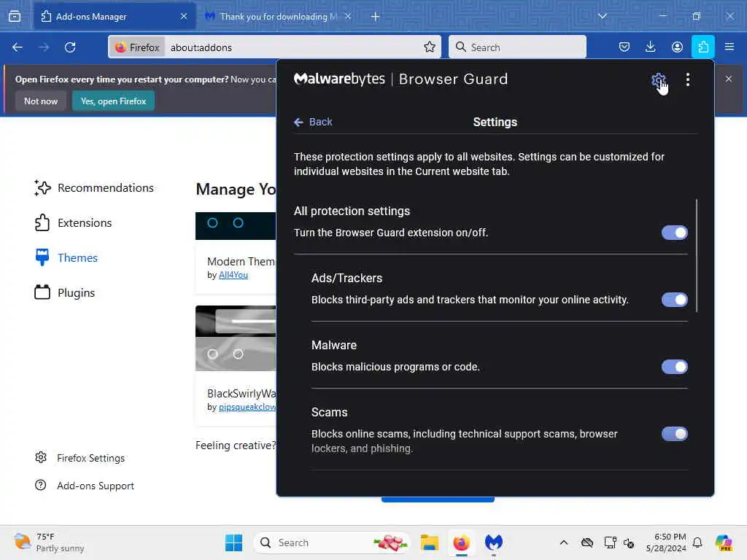747x560 pixels.
Task: Open the clock showing 6:50 PM
Action: tap(667, 542)
